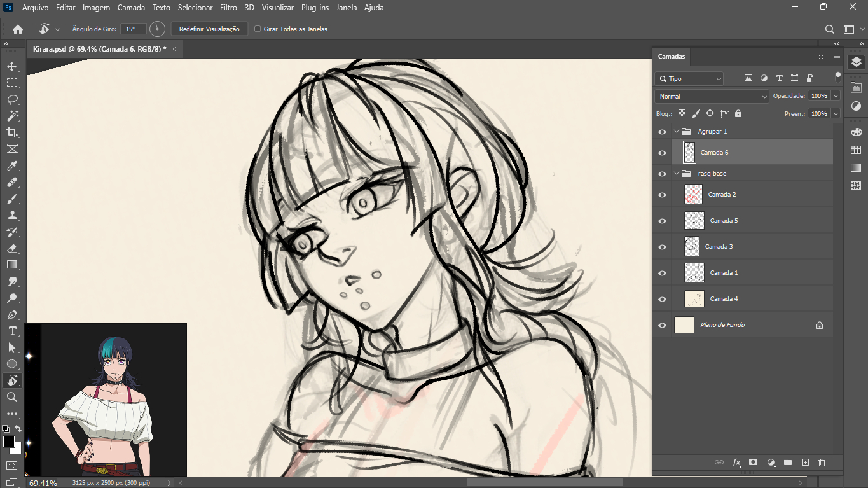Pick the Eyedropper tool
This screenshot has height=488, width=868.
pos(12,166)
